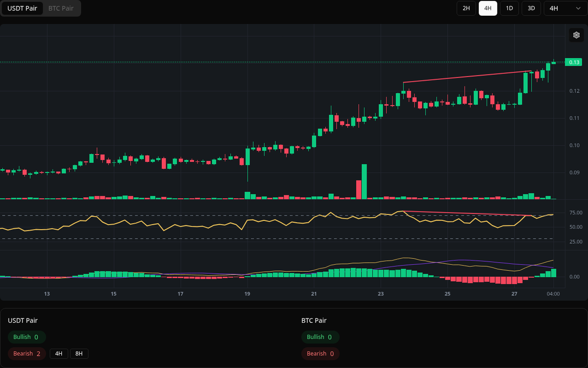Click the 0.09 price axis label
The image size is (588, 368).
point(575,172)
